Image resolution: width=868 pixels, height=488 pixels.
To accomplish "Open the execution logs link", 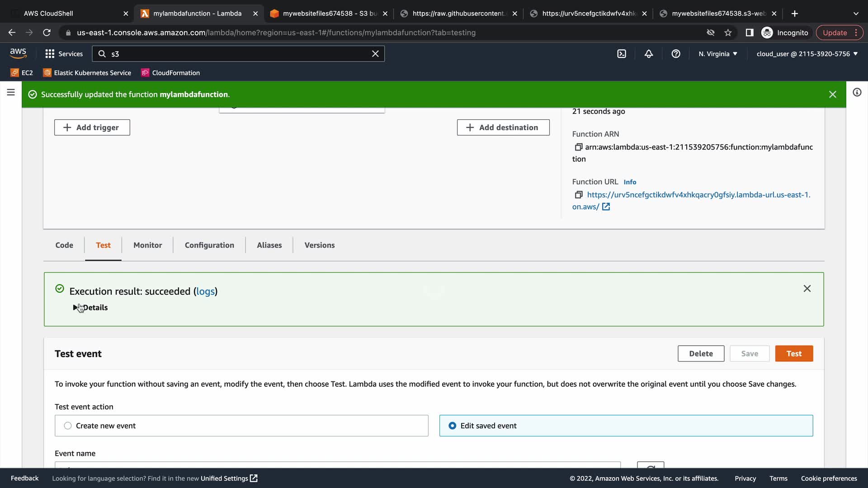I will pyautogui.click(x=205, y=291).
